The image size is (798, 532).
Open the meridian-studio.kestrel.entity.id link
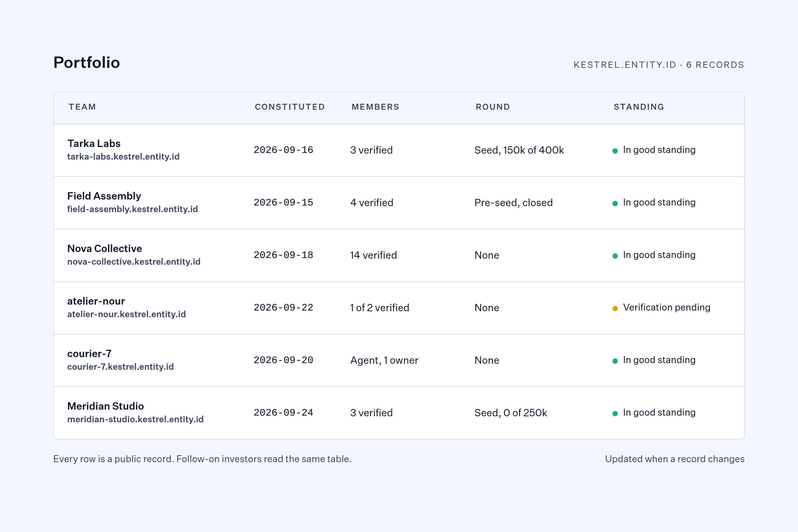[135, 419]
